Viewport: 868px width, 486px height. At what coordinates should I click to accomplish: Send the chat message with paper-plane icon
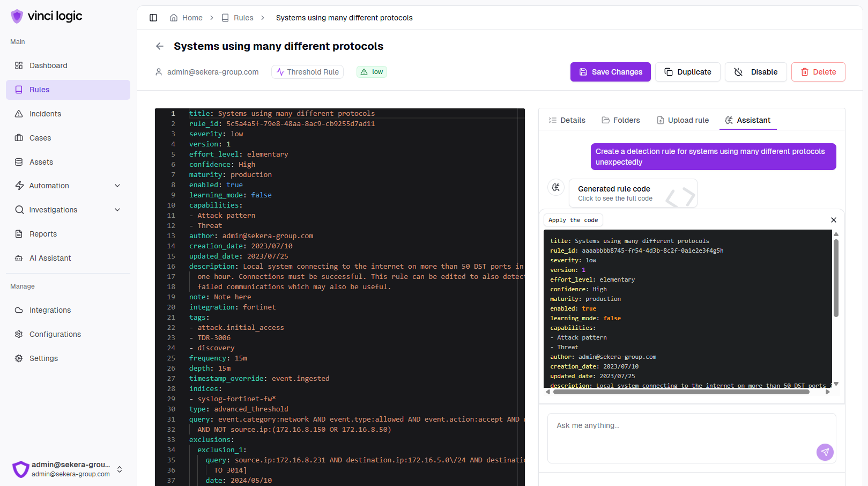(x=825, y=452)
